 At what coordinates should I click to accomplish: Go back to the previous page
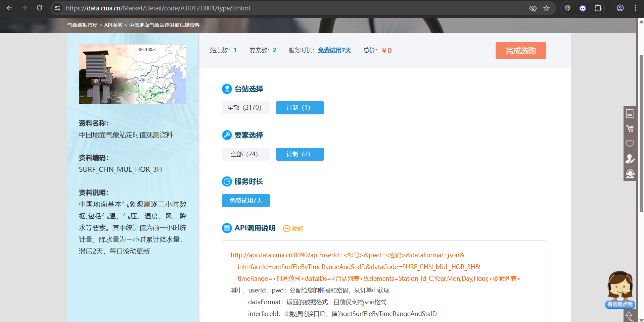(9, 8)
